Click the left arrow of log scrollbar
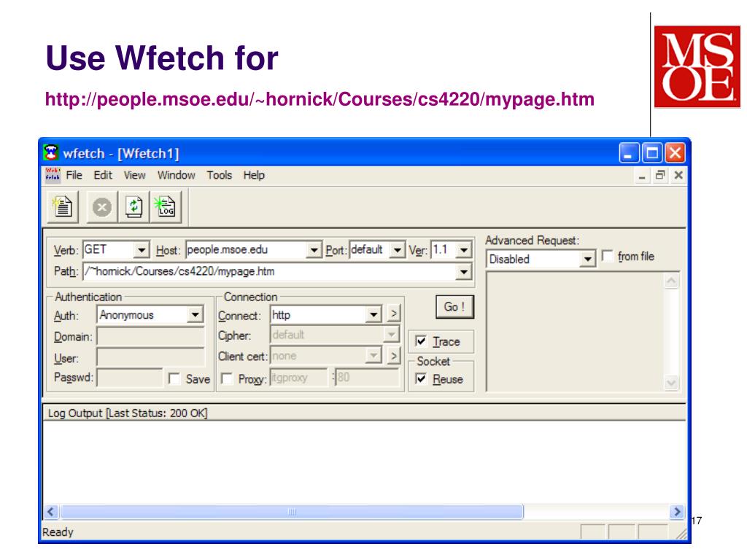Screen dimensions: 747x560 (51, 512)
